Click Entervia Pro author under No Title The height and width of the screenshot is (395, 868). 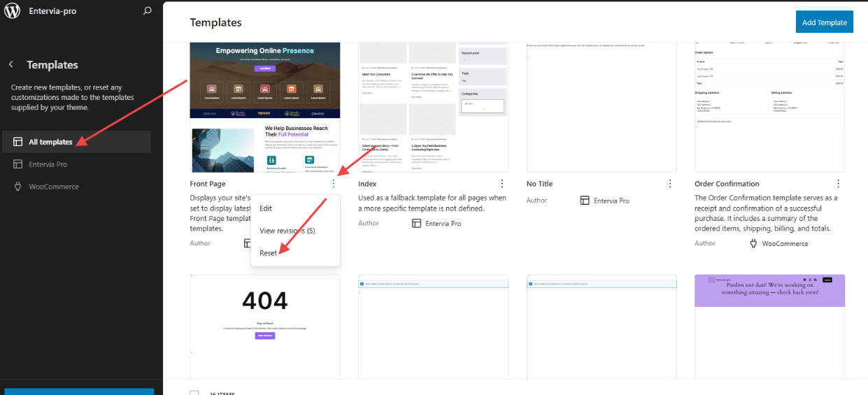pyautogui.click(x=611, y=201)
